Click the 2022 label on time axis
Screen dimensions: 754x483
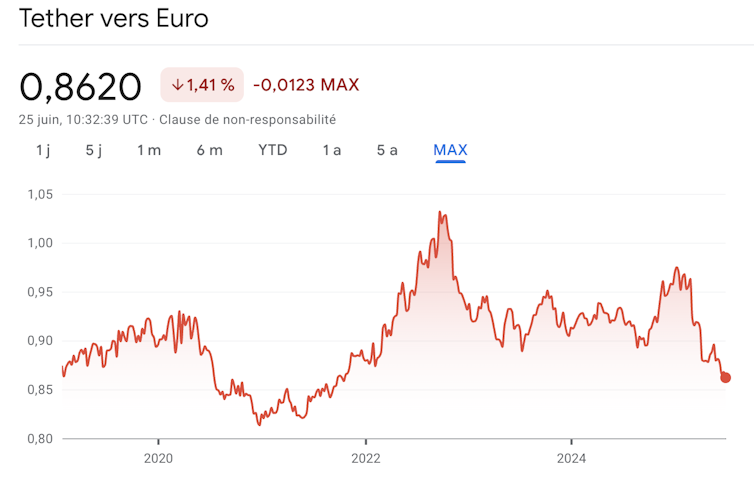click(365, 459)
